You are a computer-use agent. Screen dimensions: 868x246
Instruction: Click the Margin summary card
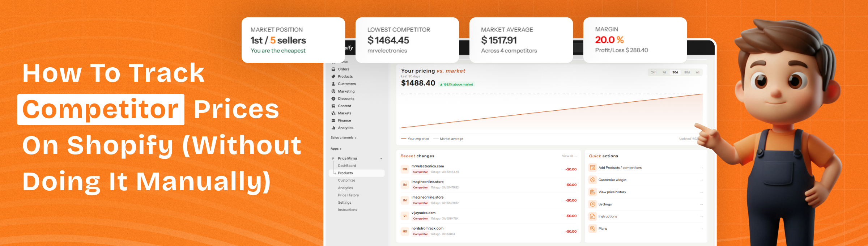point(635,40)
